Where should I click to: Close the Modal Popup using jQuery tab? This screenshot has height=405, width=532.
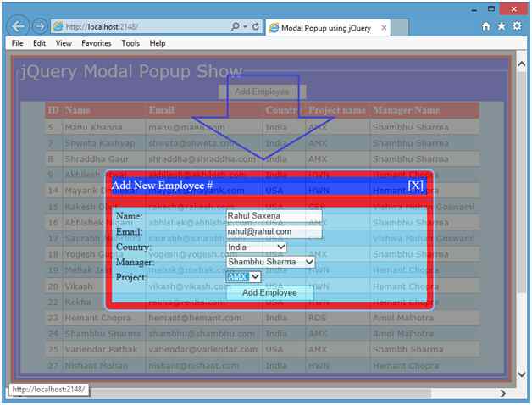pyautogui.click(x=384, y=27)
